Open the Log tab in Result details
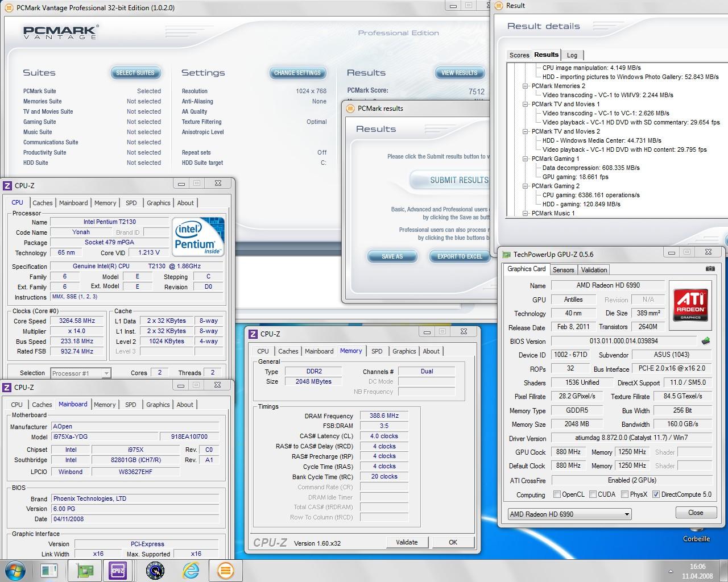Screen dimensions: 728x582 click(572, 55)
